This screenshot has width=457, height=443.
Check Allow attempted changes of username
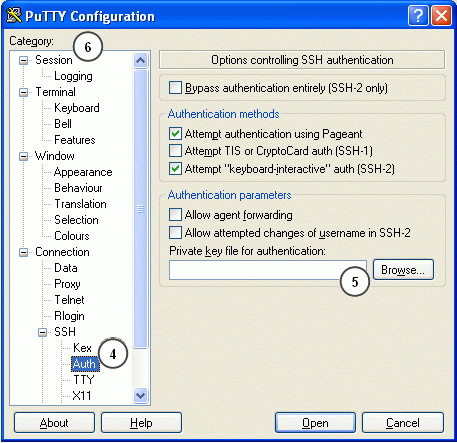pos(175,232)
